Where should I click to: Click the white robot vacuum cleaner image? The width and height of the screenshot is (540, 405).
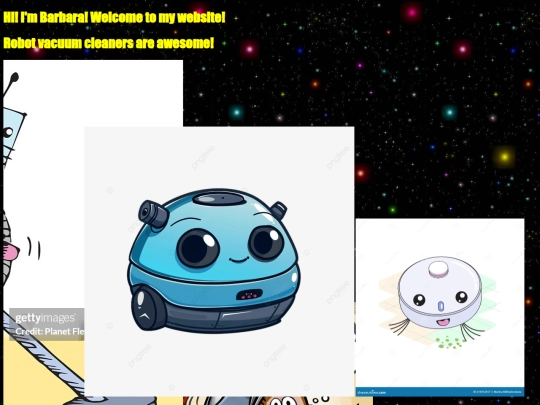(440, 307)
